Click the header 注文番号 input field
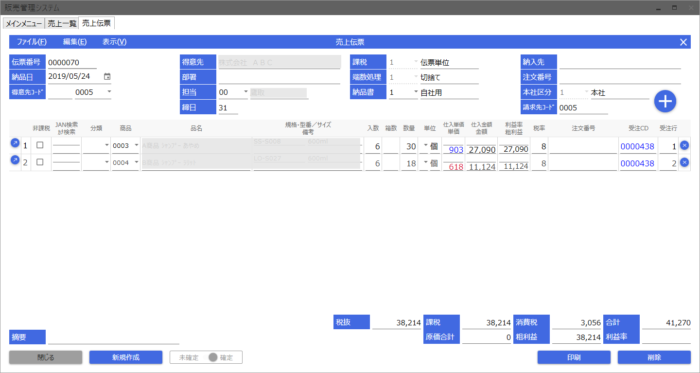Viewport: 700px width, 373px height. point(620,77)
